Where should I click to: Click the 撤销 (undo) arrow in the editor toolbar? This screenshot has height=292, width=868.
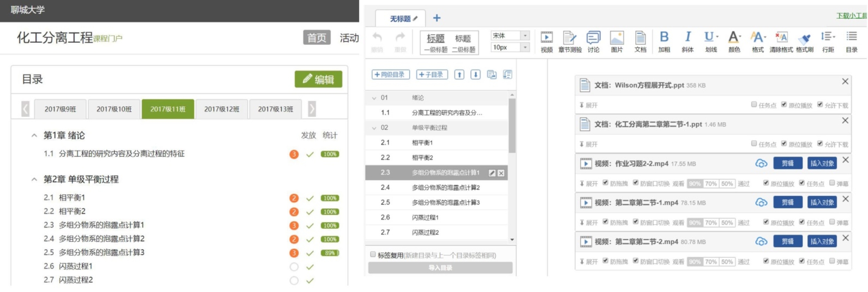(x=377, y=38)
